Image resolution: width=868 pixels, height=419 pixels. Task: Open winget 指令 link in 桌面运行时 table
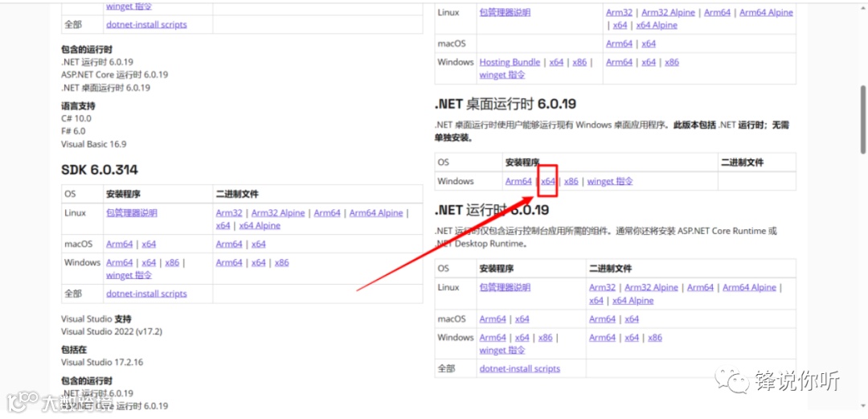coord(609,181)
